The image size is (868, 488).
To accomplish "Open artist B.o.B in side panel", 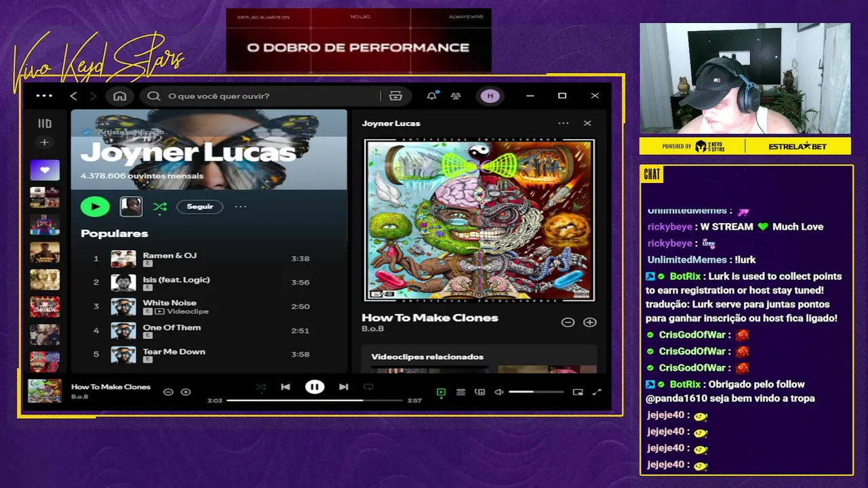I will tap(372, 329).
